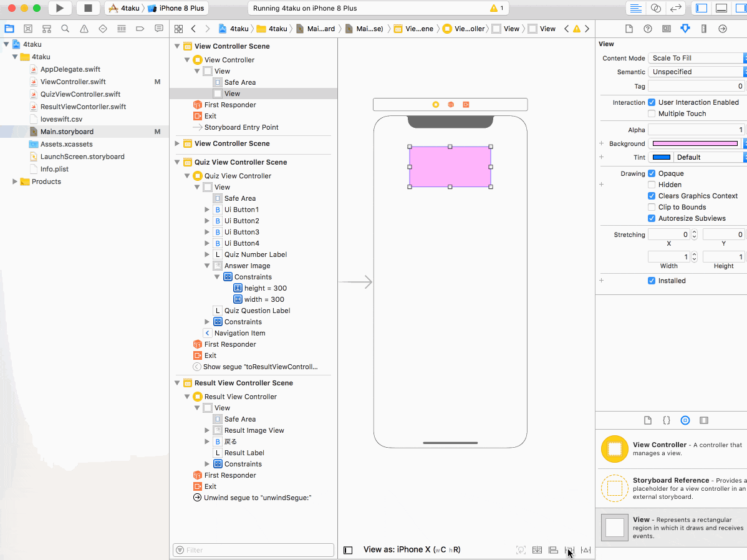Toggle the Debug area panel
The height and width of the screenshot is (560, 747).
721,8
